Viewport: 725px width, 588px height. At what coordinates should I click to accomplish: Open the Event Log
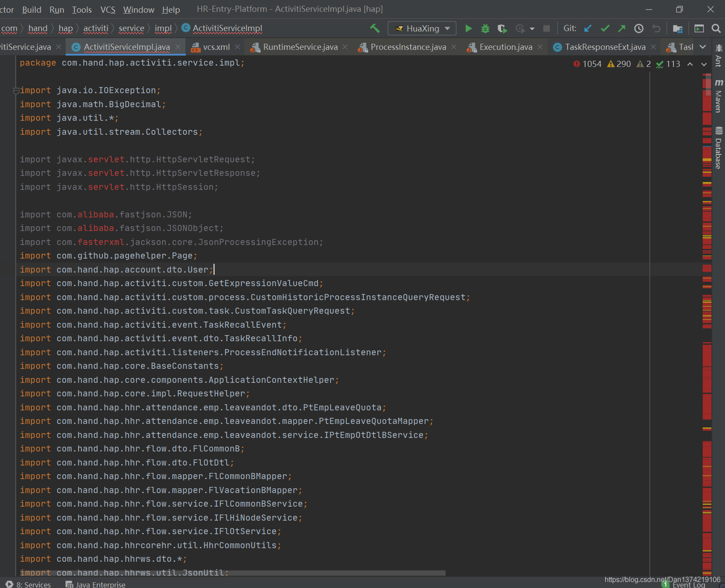(684, 584)
